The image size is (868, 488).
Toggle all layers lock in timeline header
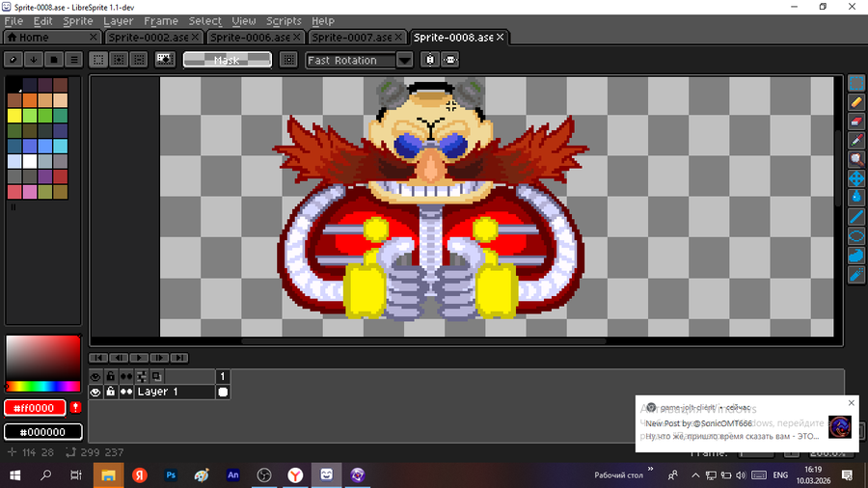(110, 377)
